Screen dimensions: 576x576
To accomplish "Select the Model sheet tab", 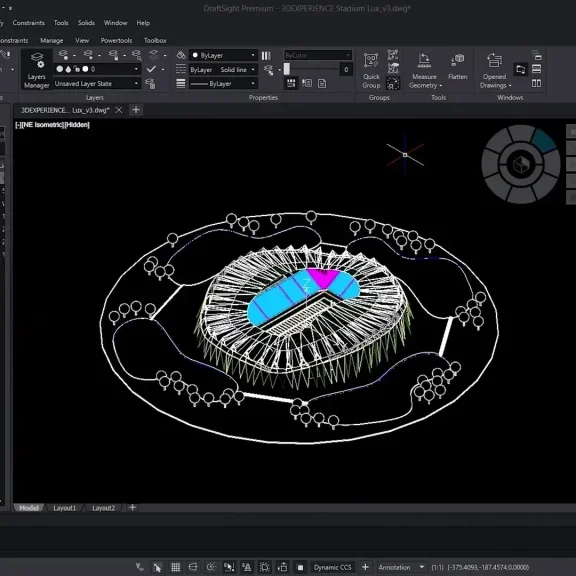I will point(29,508).
